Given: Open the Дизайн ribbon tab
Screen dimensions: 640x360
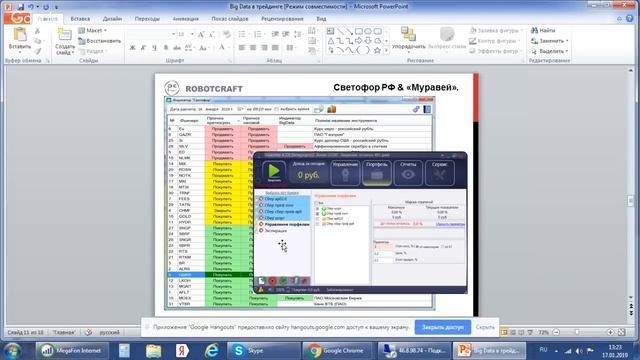Looking at the screenshot, I should coord(112,19).
